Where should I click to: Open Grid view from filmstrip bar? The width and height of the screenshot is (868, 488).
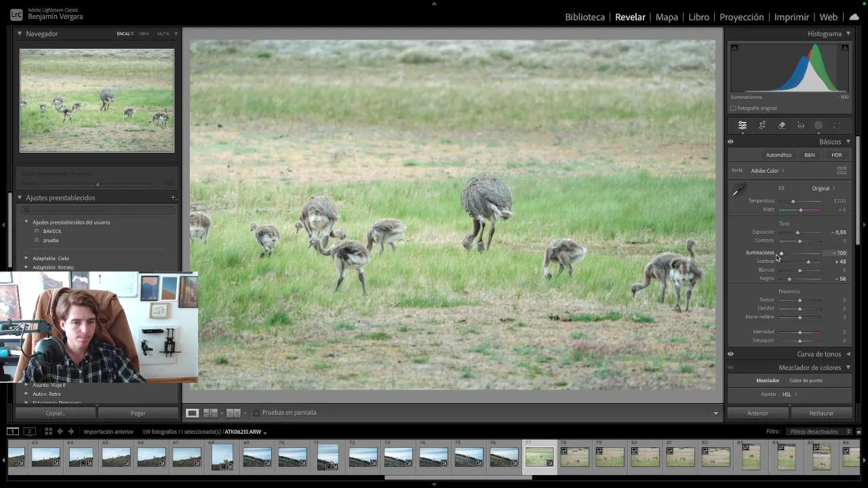[48, 431]
